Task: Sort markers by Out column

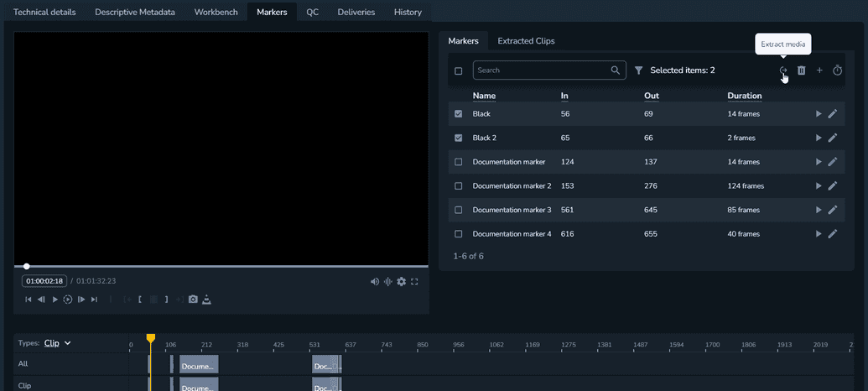Action: 652,96
